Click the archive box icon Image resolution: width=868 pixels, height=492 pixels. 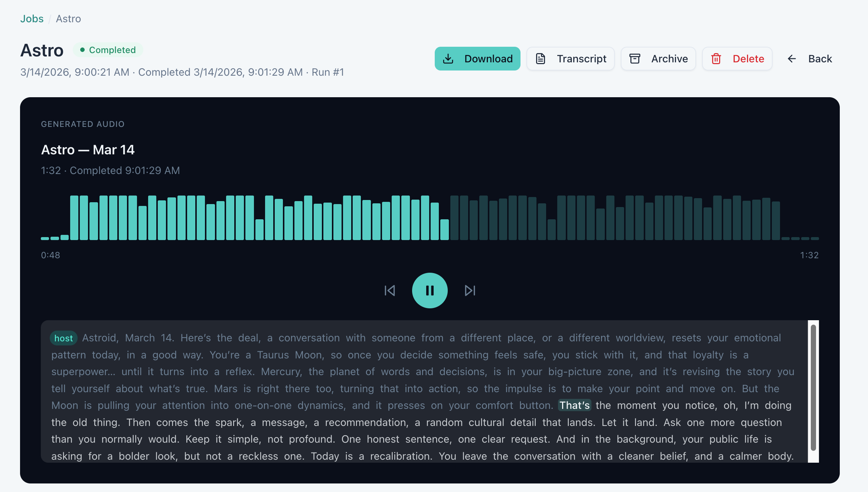point(635,59)
